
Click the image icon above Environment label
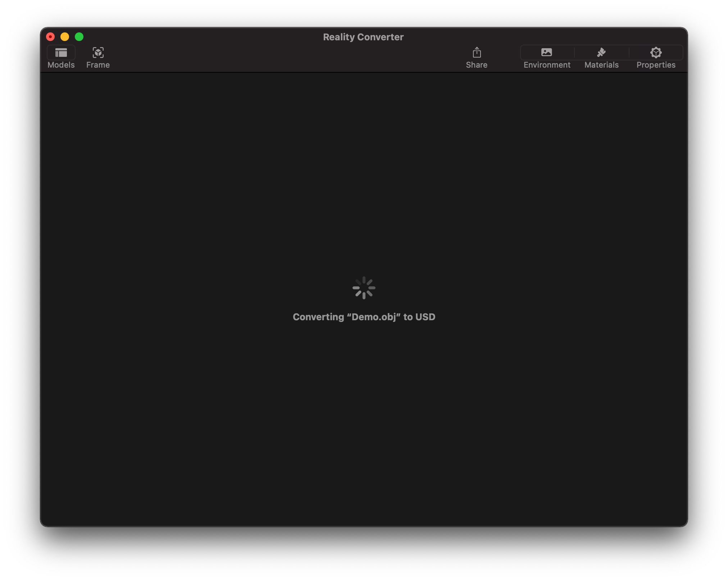tap(546, 53)
